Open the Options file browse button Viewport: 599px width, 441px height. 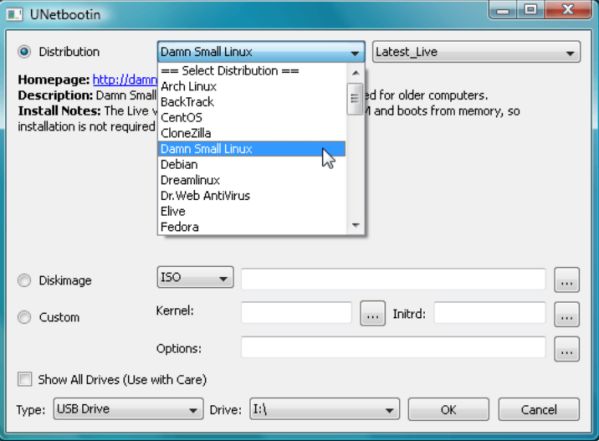click(x=567, y=349)
